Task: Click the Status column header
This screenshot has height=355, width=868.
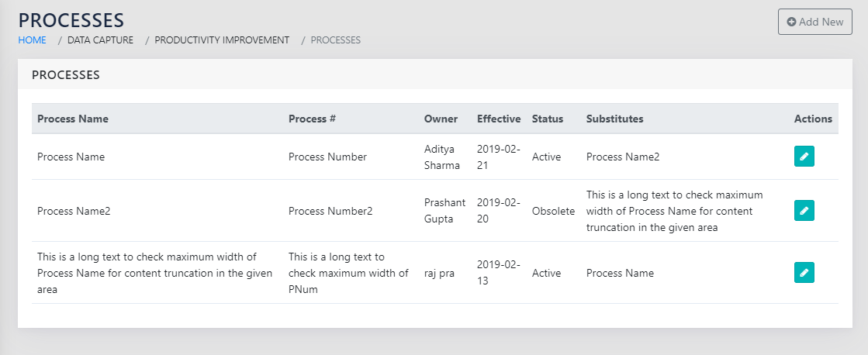Action: [548, 119]
